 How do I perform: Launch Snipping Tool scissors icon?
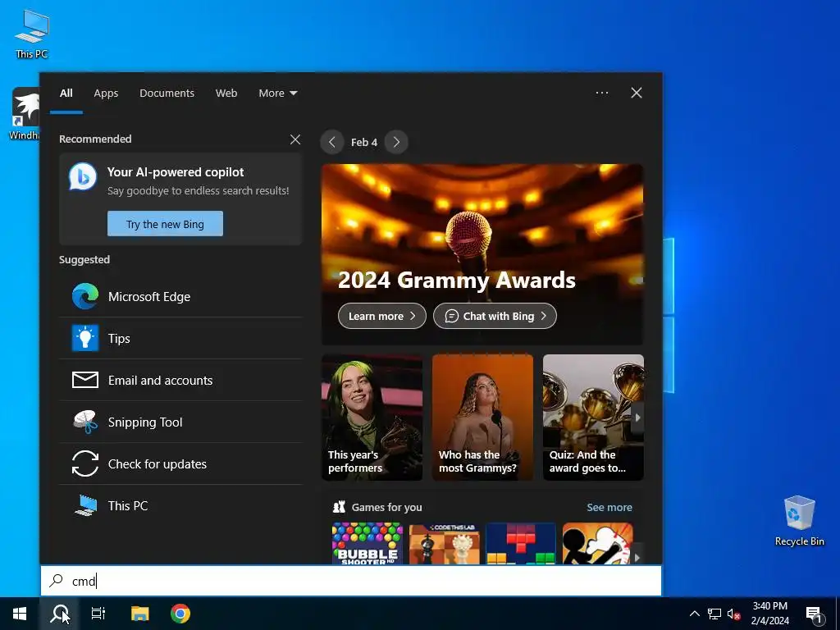[85, 422]
